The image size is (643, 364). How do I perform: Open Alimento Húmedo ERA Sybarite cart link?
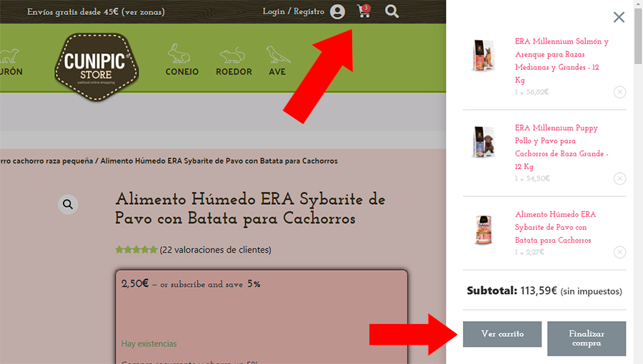[555, 227]
